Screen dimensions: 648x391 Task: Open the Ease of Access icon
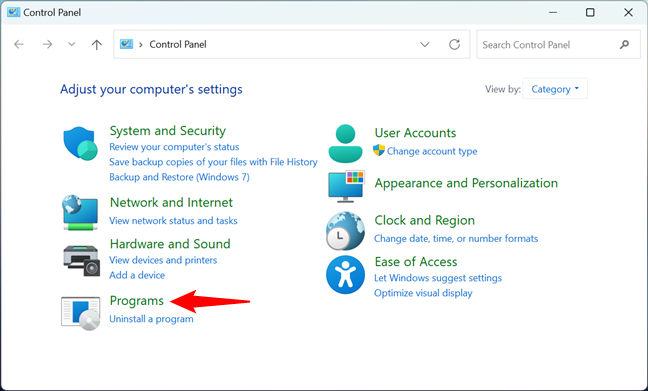345,275
